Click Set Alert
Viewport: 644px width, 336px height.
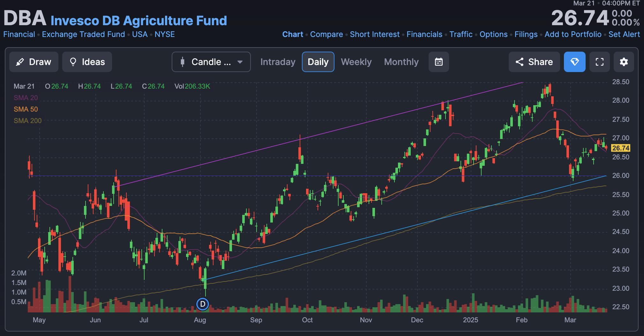point(624,34)
